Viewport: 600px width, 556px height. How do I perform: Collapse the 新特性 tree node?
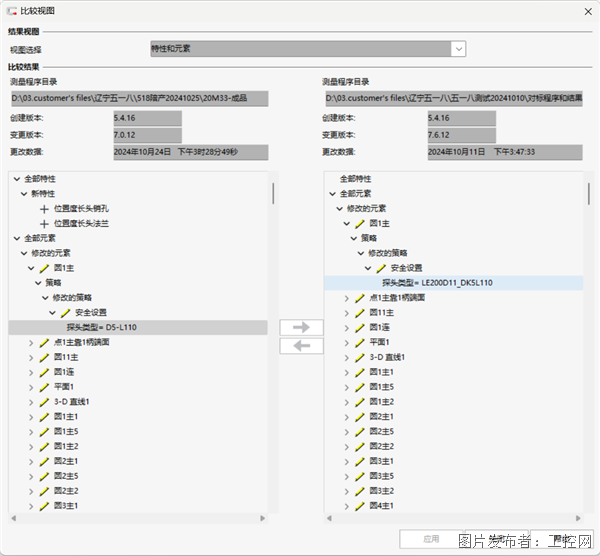[23, 193]
